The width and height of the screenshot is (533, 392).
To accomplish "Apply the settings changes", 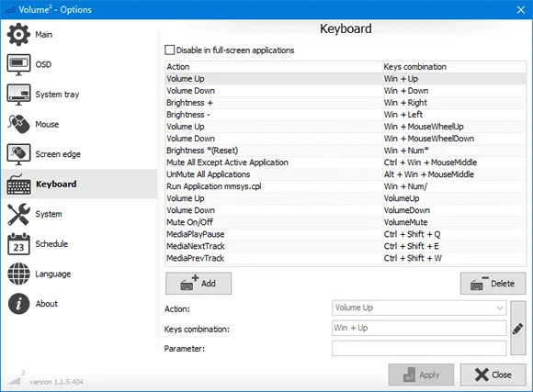I will (x=421, y=375).
